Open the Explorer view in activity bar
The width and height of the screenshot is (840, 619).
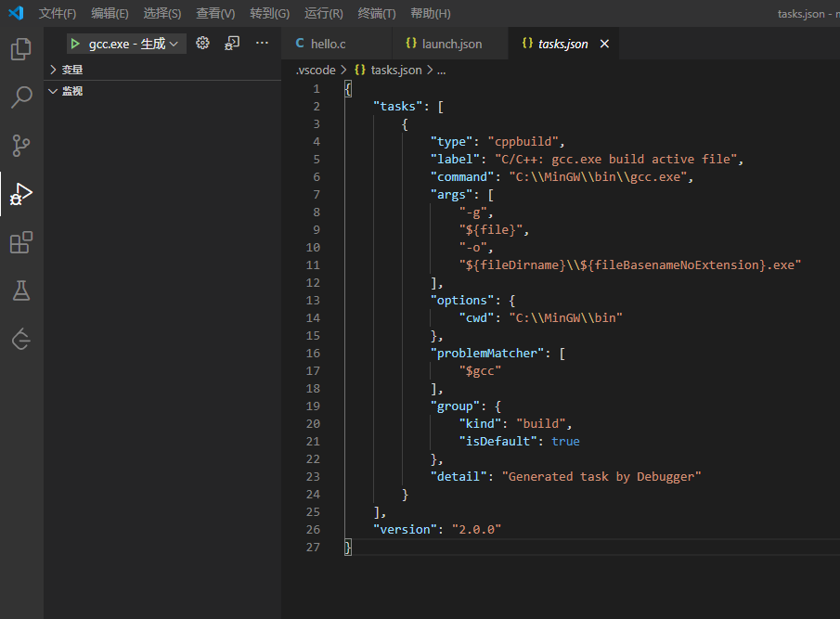pyautogui.click(x=21, y=49)
